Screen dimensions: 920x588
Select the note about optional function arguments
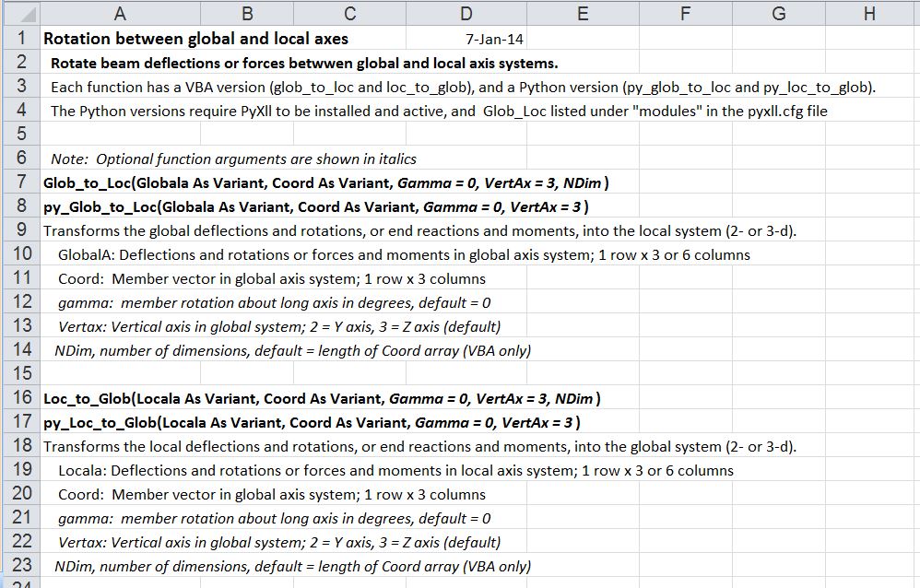[x=233, y=159]
